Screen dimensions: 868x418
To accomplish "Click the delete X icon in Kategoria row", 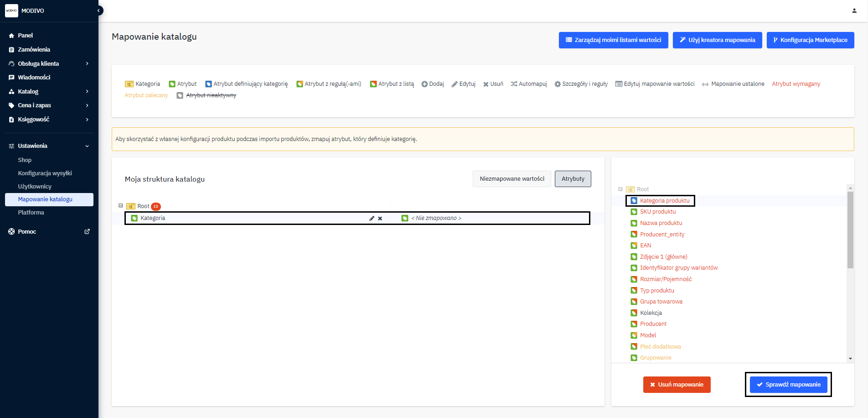I will point(380,219).
